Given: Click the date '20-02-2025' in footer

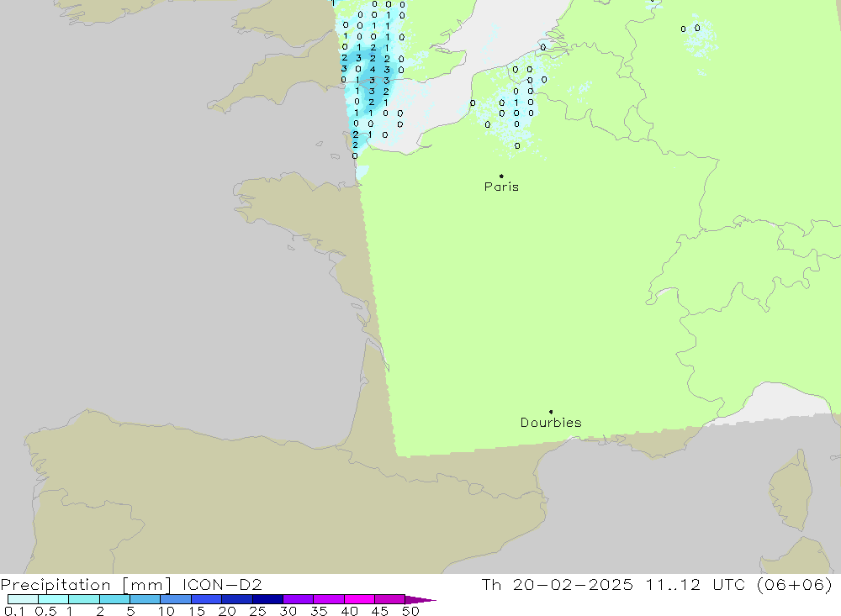Looking at the screenshot, I should (573, 584).
